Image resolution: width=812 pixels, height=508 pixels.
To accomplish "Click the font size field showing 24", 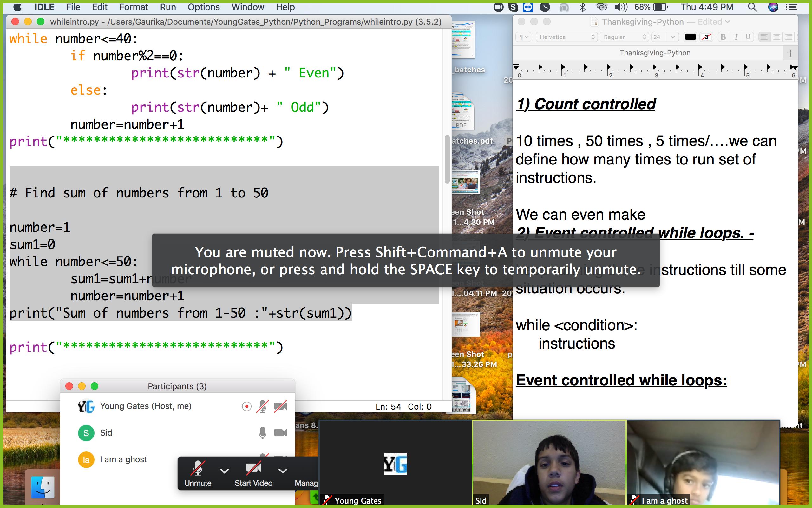I will [658, 37].
